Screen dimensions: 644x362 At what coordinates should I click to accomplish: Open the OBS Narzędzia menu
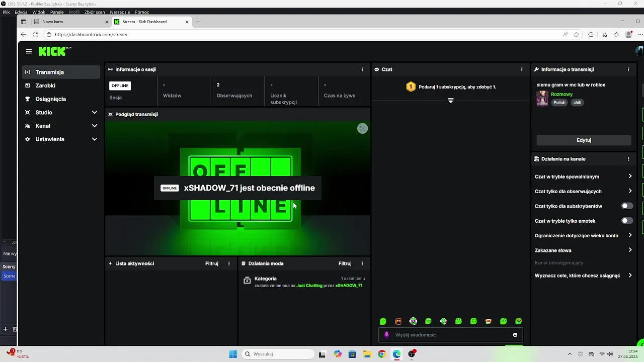(119, 12)
